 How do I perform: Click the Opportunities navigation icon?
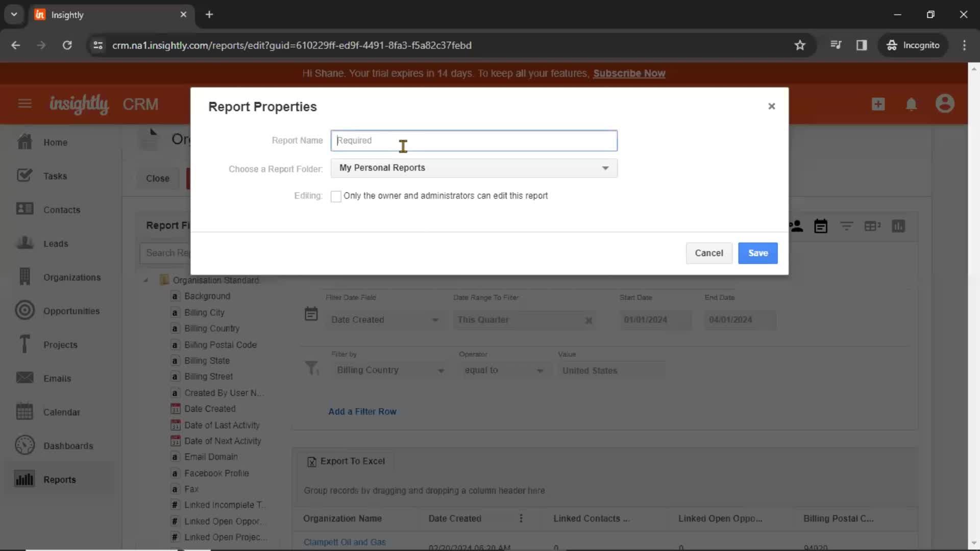click(24, 311)
